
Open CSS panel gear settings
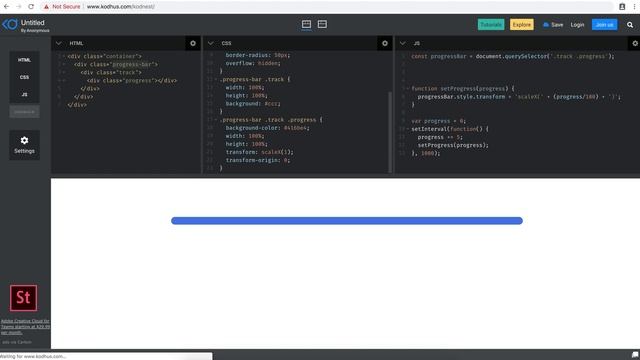(384, 43)
